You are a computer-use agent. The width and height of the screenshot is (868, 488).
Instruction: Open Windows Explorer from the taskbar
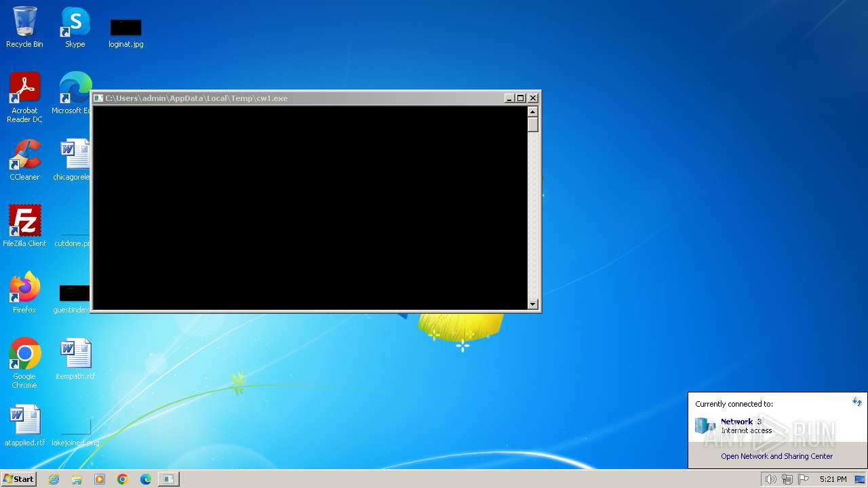77,479
